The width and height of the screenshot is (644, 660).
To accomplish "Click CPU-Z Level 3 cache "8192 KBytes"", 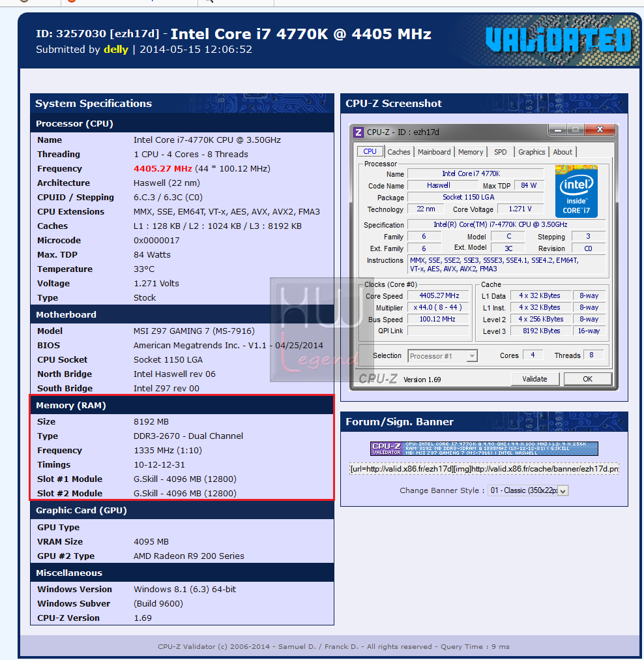I will 541,331.
